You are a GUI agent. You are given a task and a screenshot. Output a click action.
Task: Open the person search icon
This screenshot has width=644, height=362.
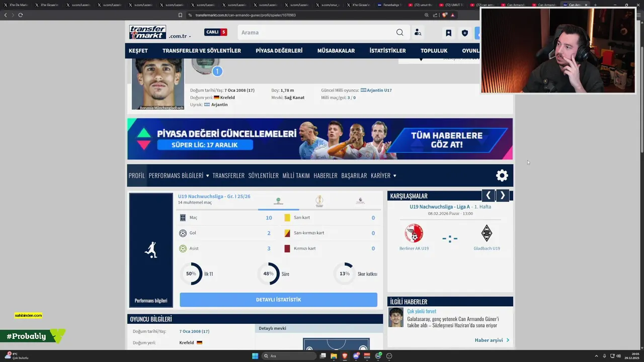tap(418, 33)
